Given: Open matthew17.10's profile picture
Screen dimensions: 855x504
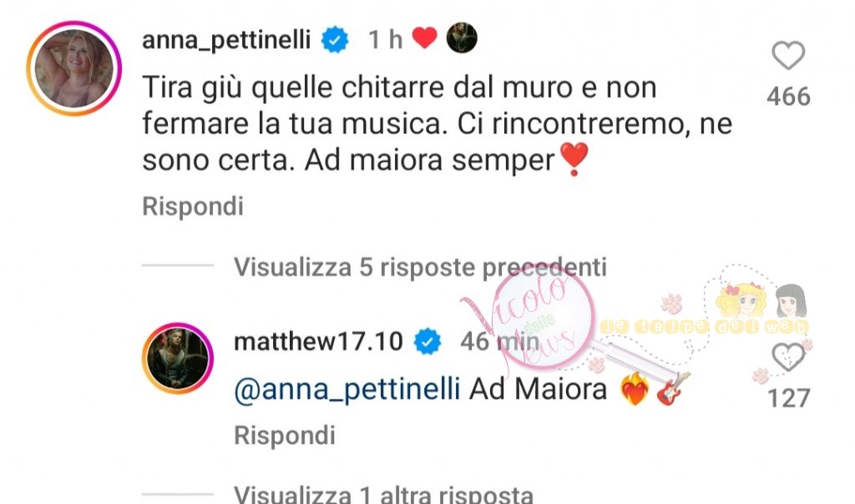Looking at the screenshot, I should pyautogui.click(x=177, y=358).
